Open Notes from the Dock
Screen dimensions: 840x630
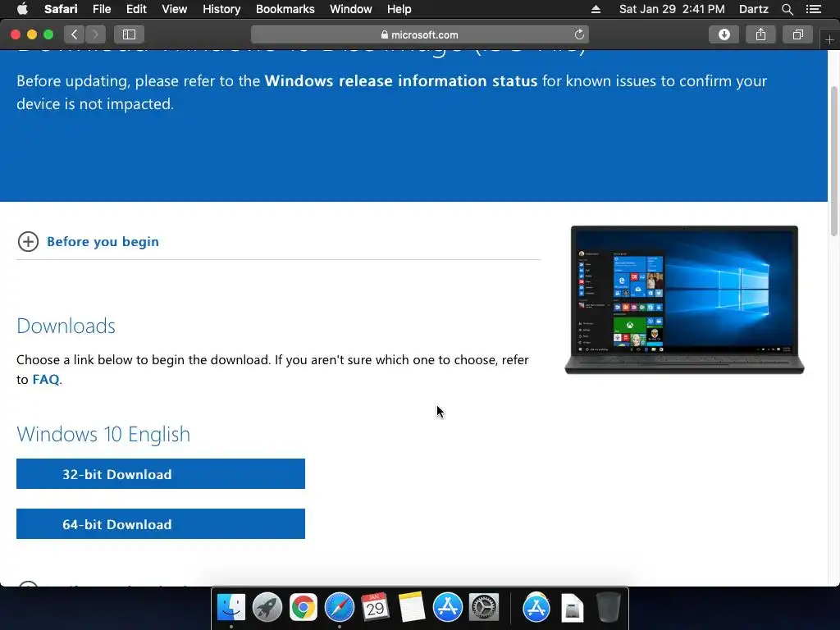(412, 608)
